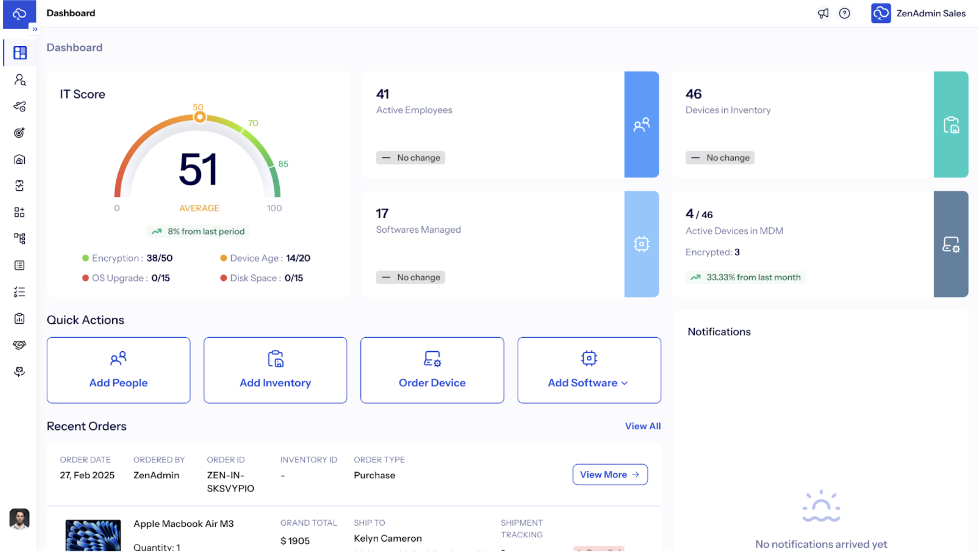Select the add apps icon in sidebar
Screen dimensions: 980x552
(x=19, y=212)
